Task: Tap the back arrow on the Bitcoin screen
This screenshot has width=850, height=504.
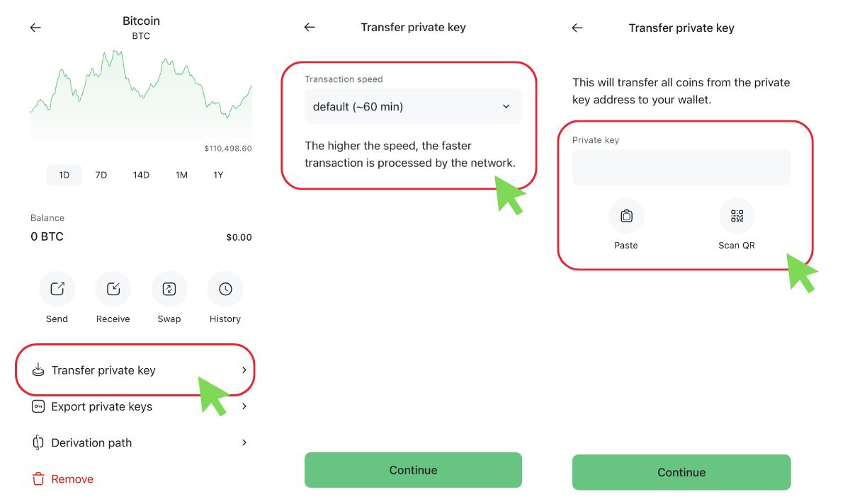Action: tap(35, 27)
